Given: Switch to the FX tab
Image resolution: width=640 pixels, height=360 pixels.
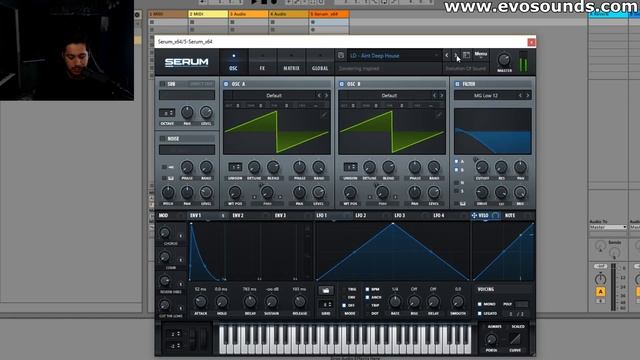Looking at the screenshot, I should coord(262,62).
